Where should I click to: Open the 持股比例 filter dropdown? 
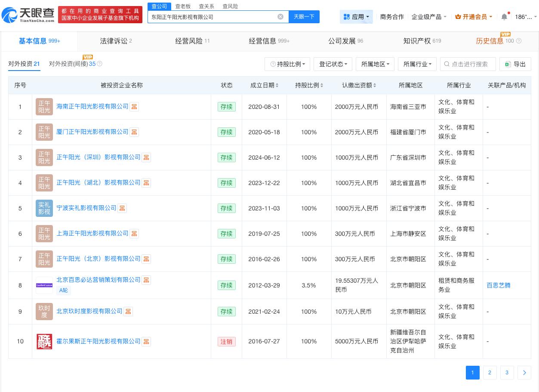click(287, 64)
